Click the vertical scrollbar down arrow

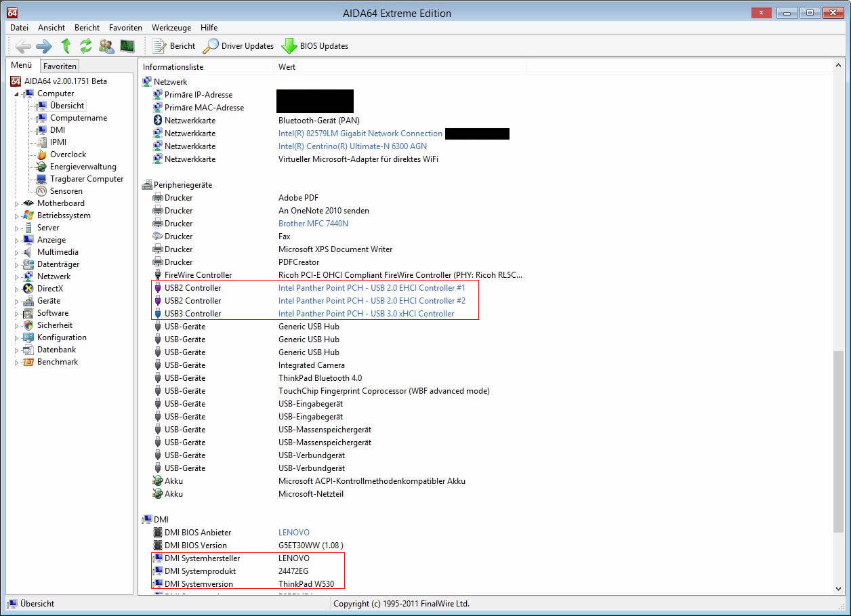[839, 590]
